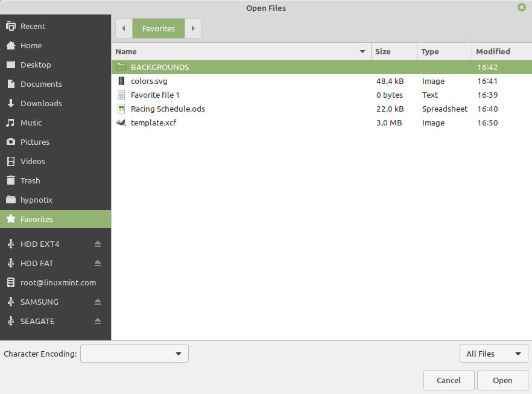This screenshot has height=394, width=532.
Task: Sort by Name column header
Action: pyautogui.click(x=241, y=51)
